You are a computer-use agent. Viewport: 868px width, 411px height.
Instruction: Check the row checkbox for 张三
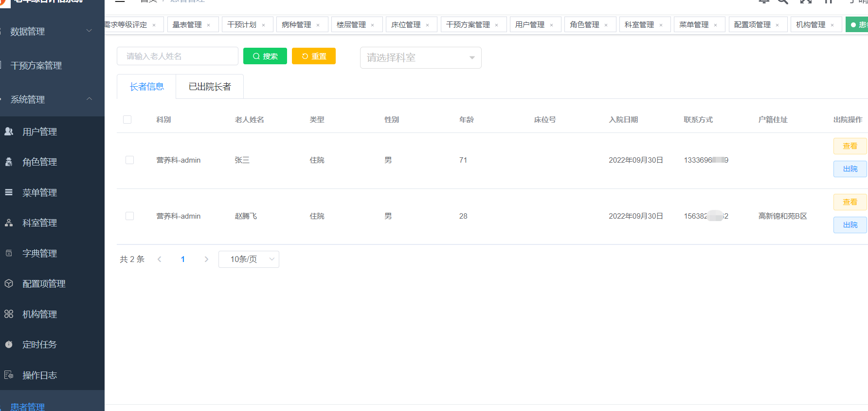[129, 160]
